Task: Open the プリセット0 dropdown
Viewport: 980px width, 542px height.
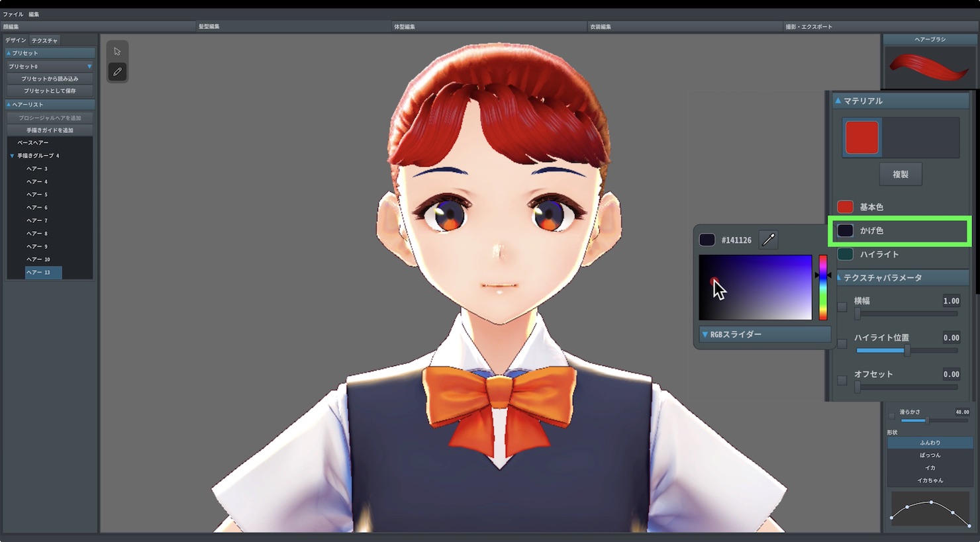Action: [x=50, y=66]
